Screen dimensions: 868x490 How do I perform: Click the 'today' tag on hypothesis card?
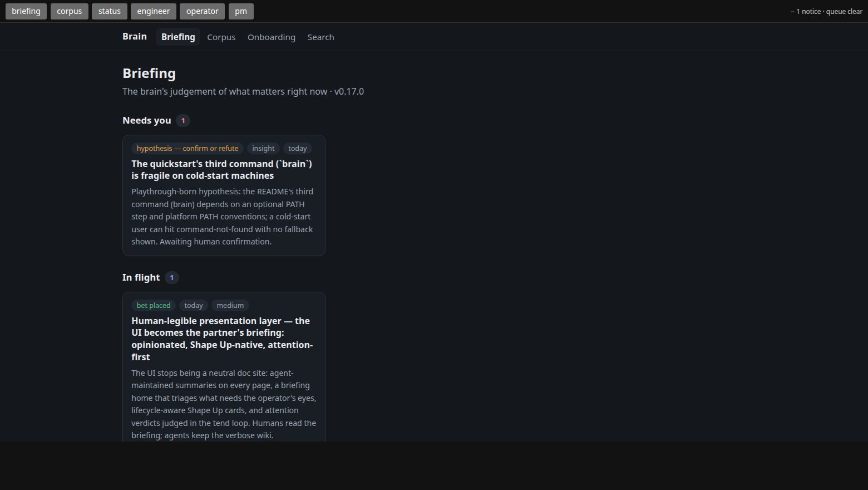[298, 149]
